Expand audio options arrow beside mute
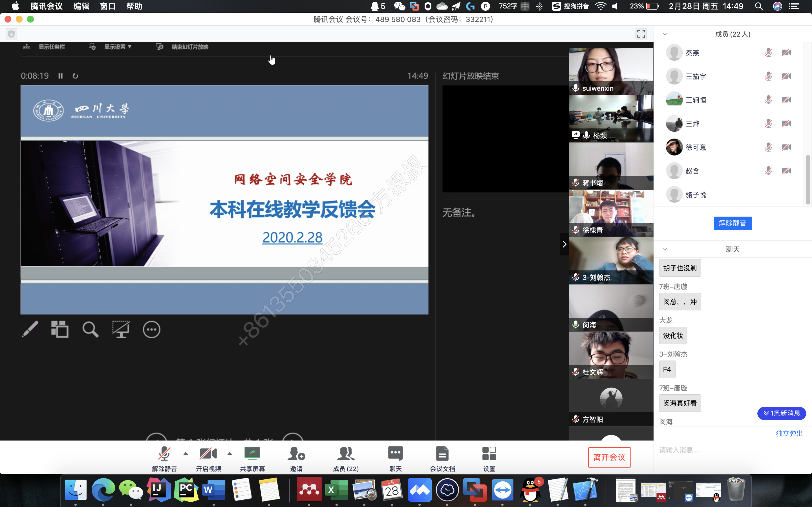812x507 pixels. tap(186, 454)
